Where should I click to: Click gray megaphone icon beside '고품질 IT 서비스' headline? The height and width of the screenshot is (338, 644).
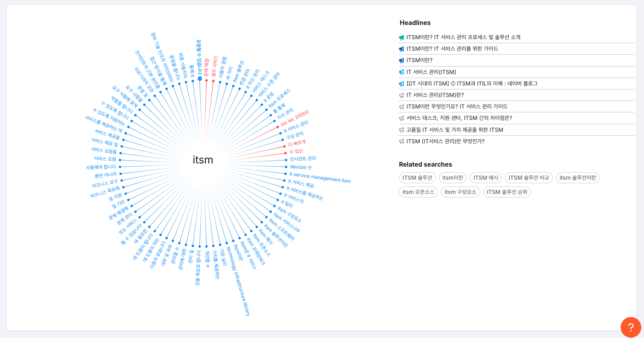(401, 130)
